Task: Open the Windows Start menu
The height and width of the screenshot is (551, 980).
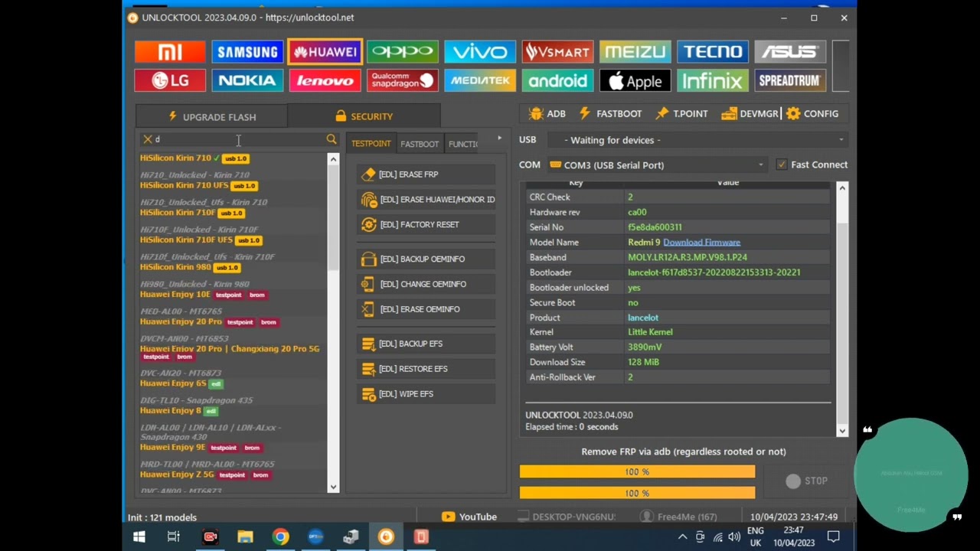Action: tap(139, 536)
